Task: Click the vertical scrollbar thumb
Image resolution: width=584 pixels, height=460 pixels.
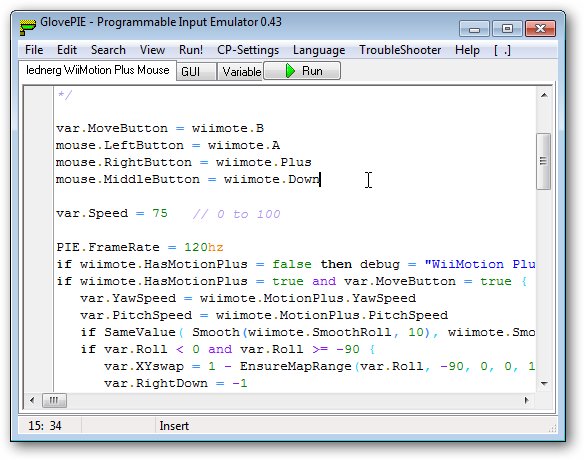Action: tap(544, 161)
